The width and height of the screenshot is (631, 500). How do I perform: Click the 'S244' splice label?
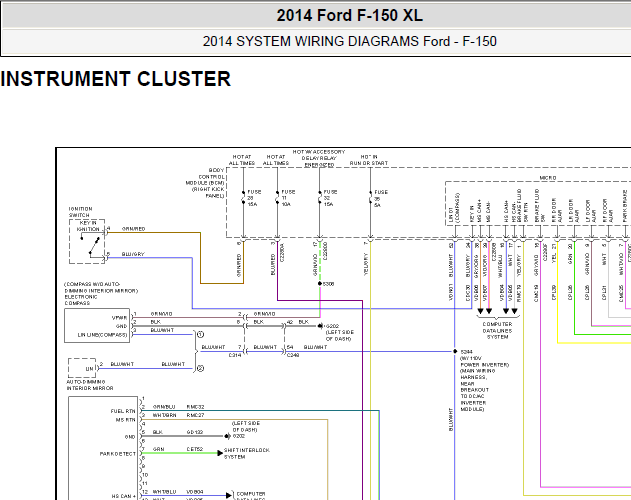pos(467,352)
